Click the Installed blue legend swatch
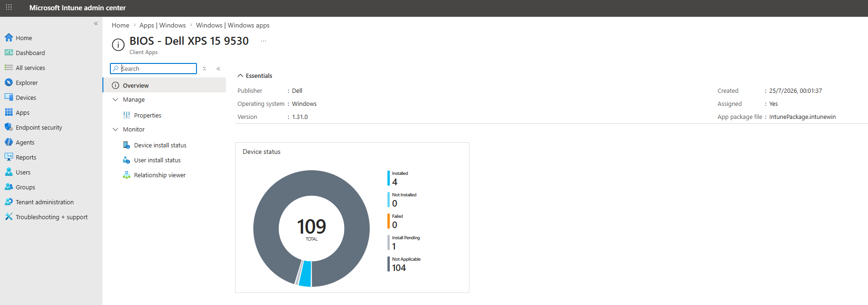This screenshot has height=305, width=868. [x=389, y=178]
